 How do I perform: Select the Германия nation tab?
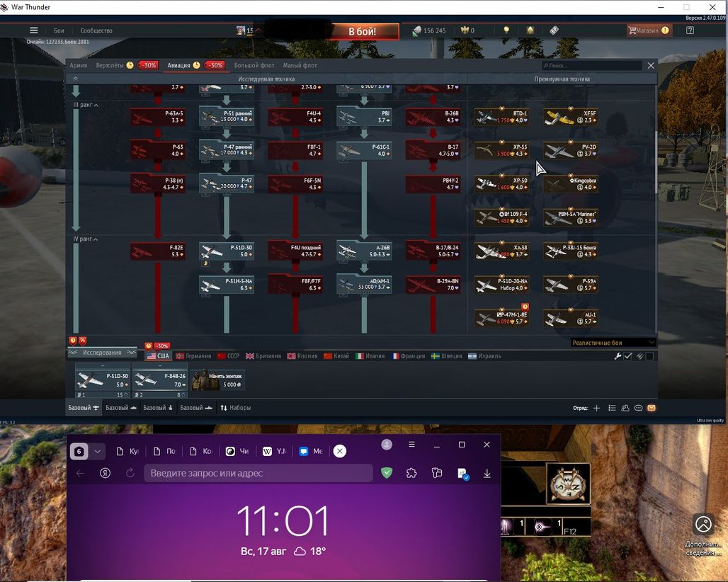tap(193, 356)
